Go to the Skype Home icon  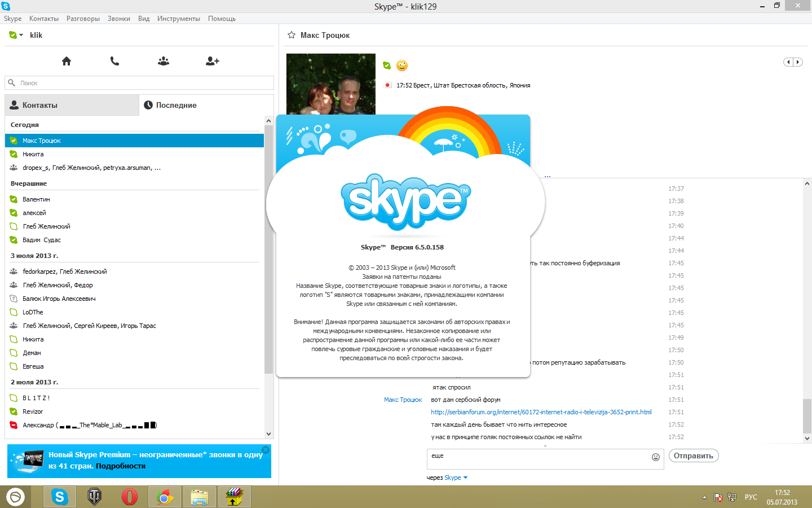67,61
